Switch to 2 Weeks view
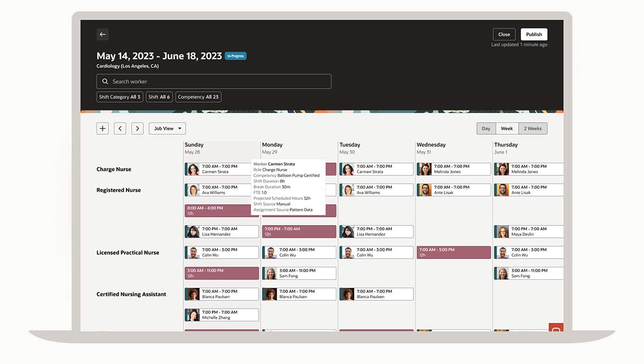The image size is (644, 364). tap(532, 129)
